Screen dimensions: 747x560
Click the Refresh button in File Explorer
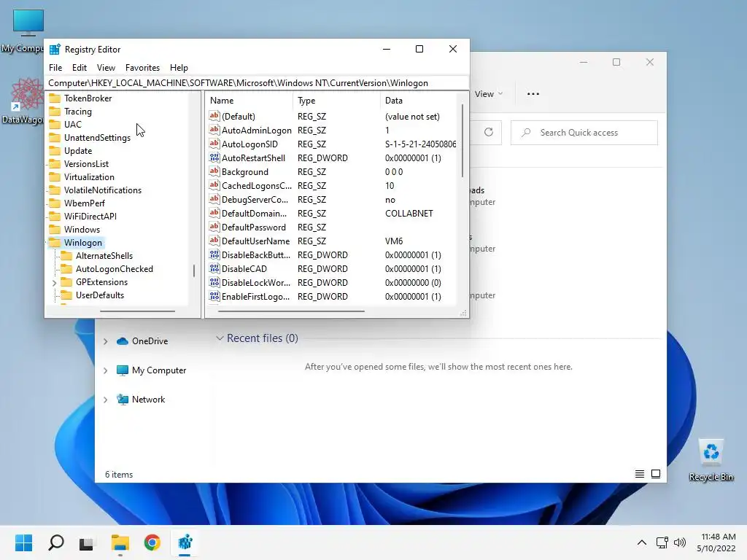[x=488, y=133]
